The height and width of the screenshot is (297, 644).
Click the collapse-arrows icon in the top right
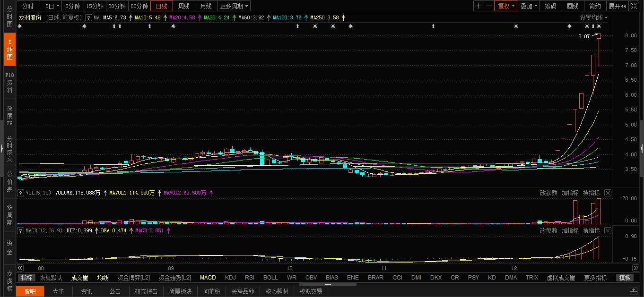click(x=635, y=6)
